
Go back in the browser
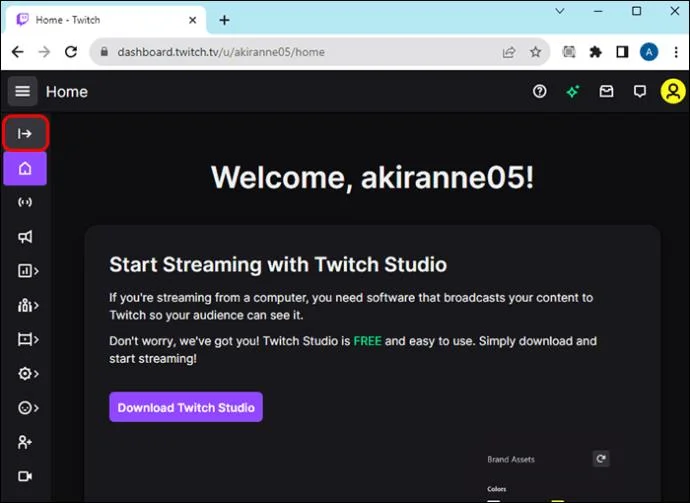tap(18, 52)
